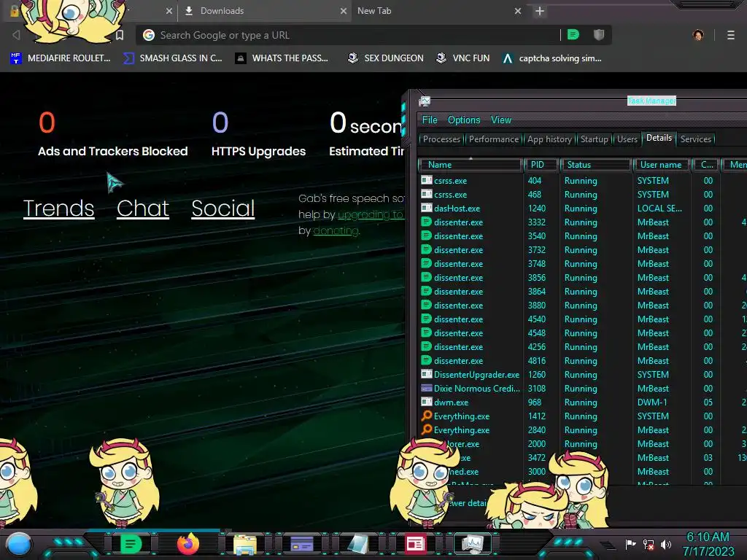Close the New Tab tab
This screenshot has width=747, height=560.
[518, 11]
